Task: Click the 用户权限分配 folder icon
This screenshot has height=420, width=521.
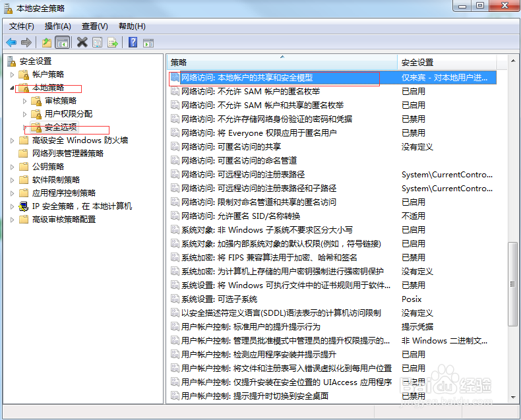Action: [36, 114]
